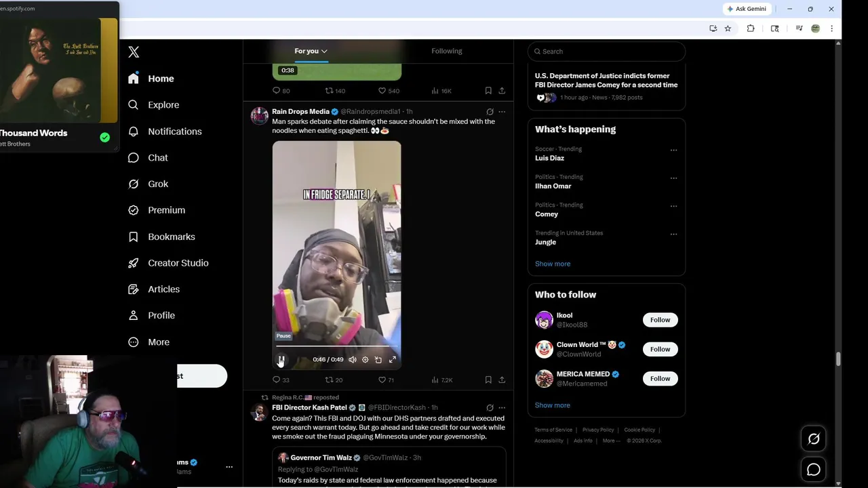Image resolution: width=868 pixels, height=488 pixels.
Task: Open more options for Jungle trend
Action: [x=673, y=235]
